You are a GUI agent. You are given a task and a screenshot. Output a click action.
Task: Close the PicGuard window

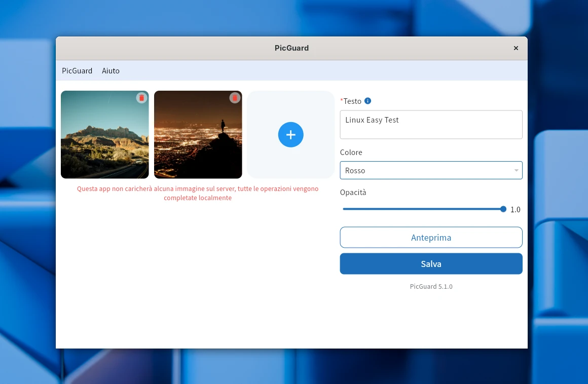point(516,48)
